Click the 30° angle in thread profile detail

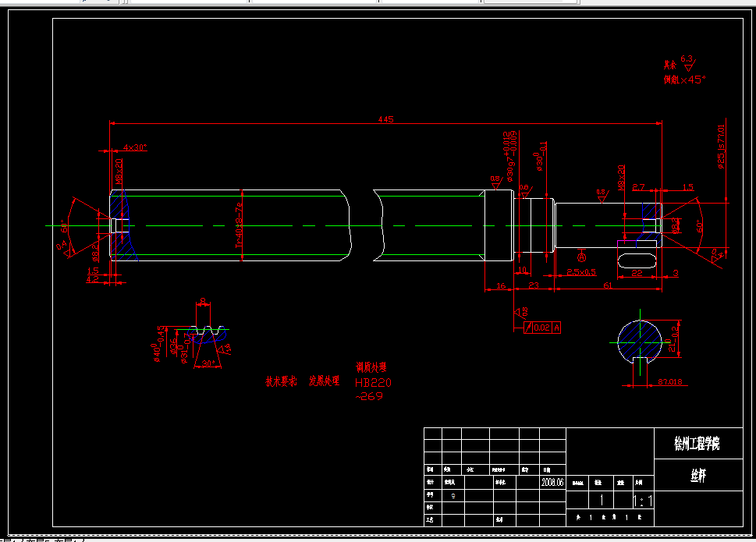pyautogui.click(x=208, y=363)
